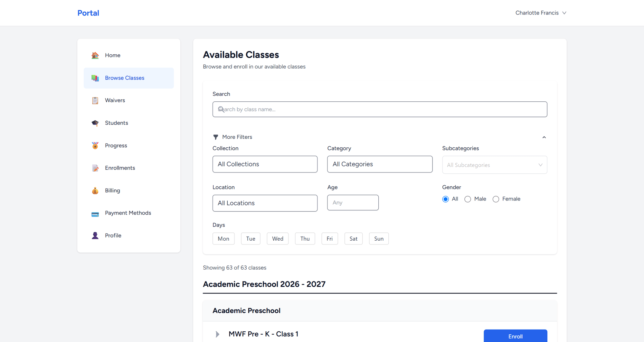Open the Home menu item
This screenshot has height=342, width=644.
point(129,55)
